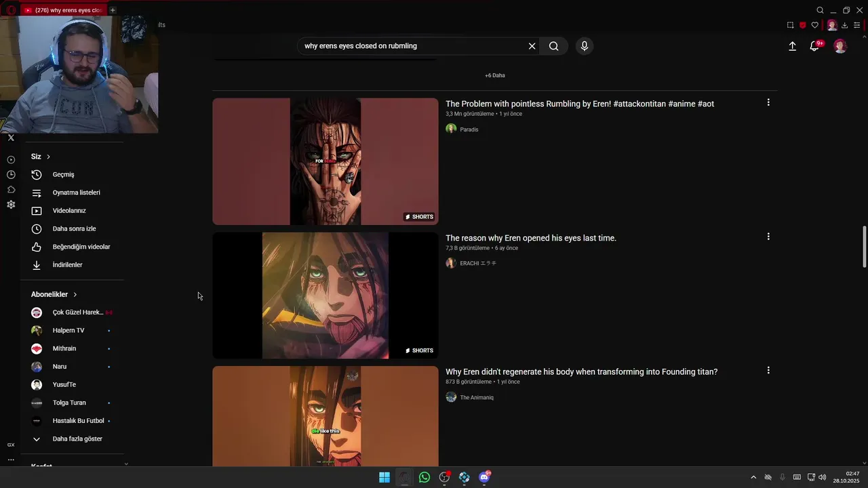Open WhatsApp from the taskbar
The width and height of the screenshot is (868, 488).
click(425, 477)
